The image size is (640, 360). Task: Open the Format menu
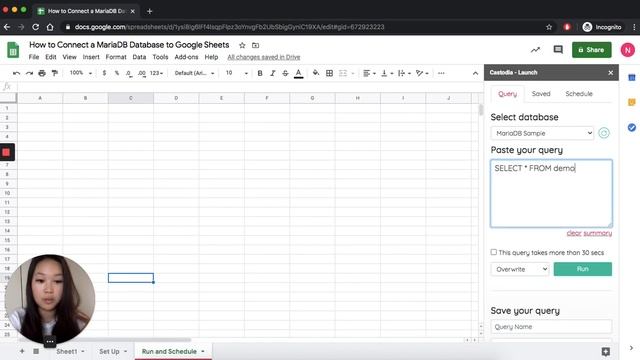click(116, 57)
